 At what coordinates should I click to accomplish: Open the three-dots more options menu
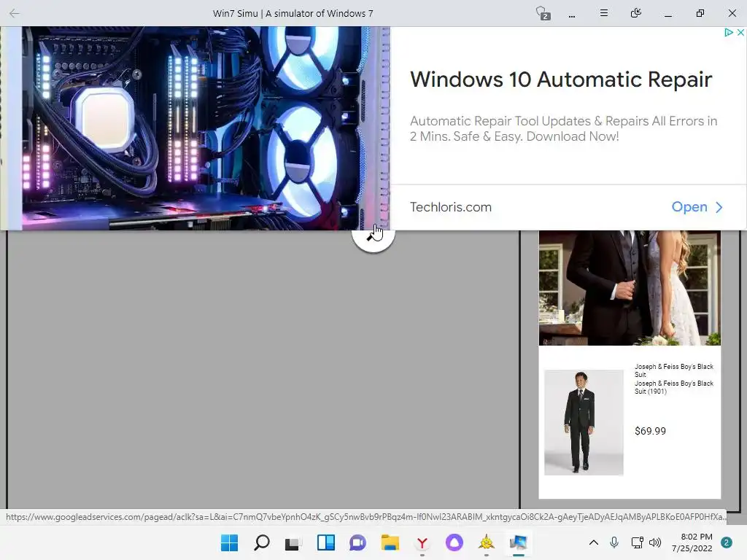[x=572, y=15]
